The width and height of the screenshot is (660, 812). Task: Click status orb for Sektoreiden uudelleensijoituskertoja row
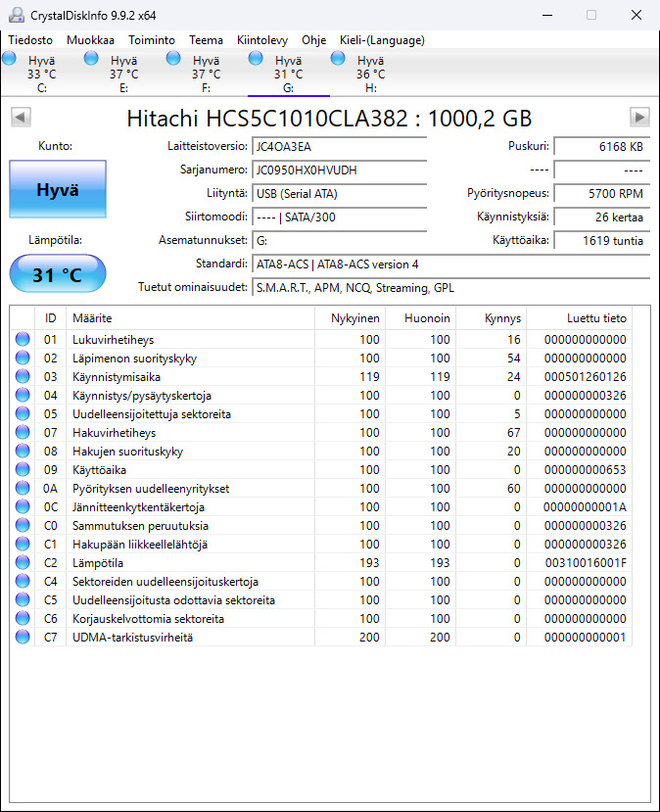click(23, 581)
